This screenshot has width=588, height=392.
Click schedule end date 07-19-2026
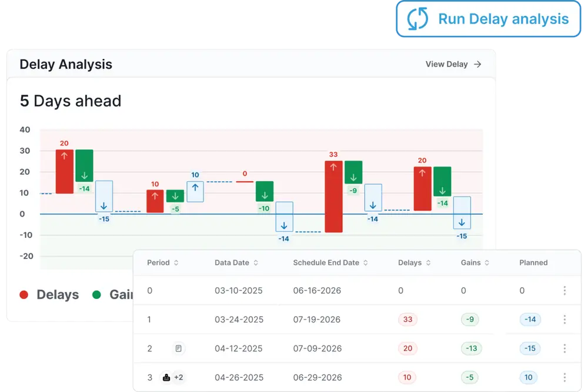point(317,320)
